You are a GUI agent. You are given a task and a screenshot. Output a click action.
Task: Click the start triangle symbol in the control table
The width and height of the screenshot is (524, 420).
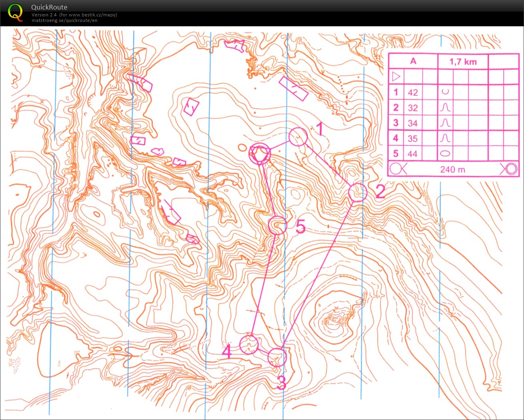[x=396, y=76]
